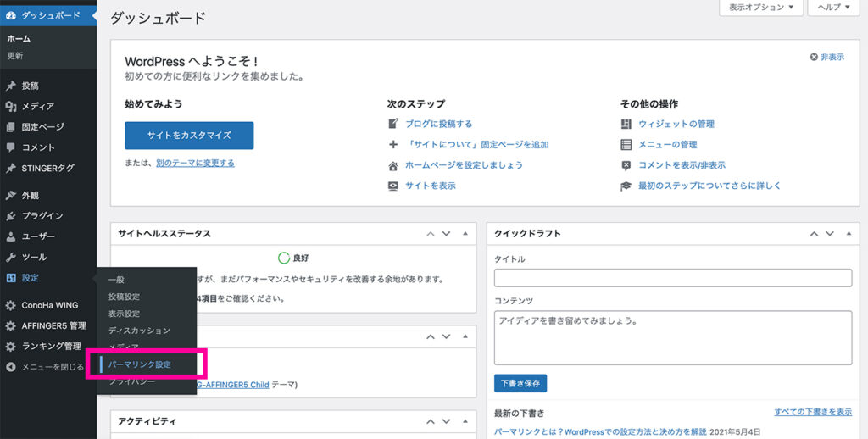Open the ヘルプ dropdown

click(834, 7)
